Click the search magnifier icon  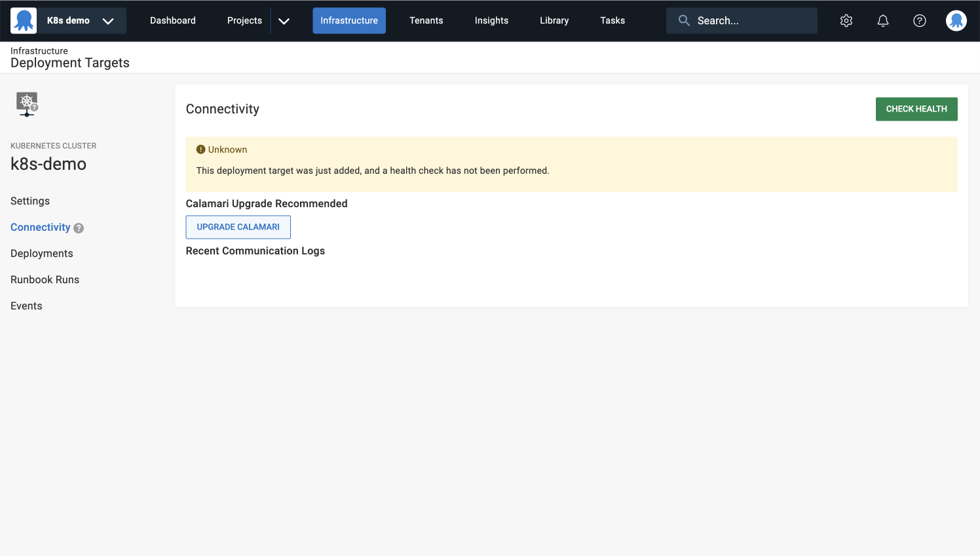tap(683, 20)
